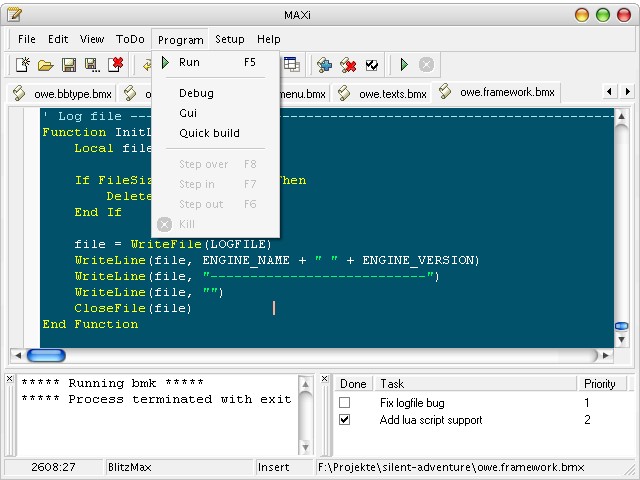
Task: Switch to the partially hidden menu.bmx tab
Action: [303, 94]
